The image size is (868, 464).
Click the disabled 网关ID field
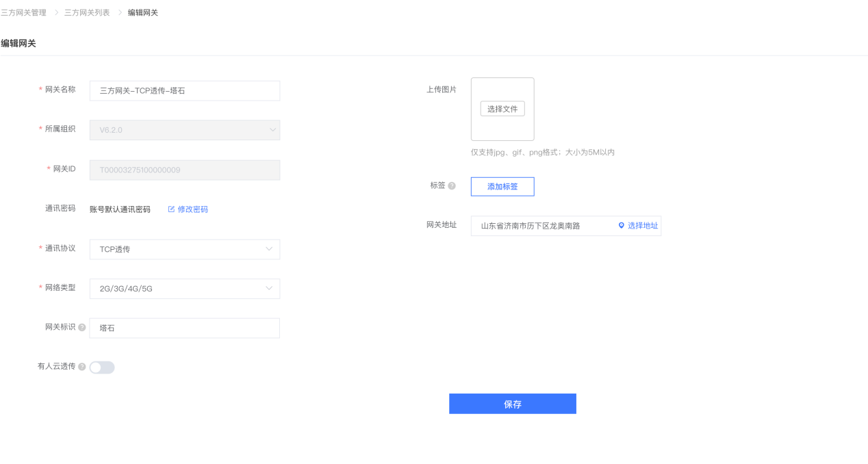185,170
